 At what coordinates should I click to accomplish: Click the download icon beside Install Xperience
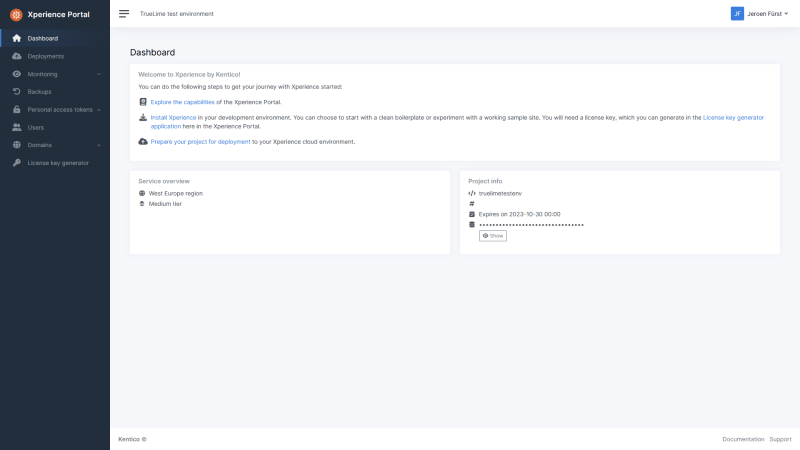pos(143,117)
